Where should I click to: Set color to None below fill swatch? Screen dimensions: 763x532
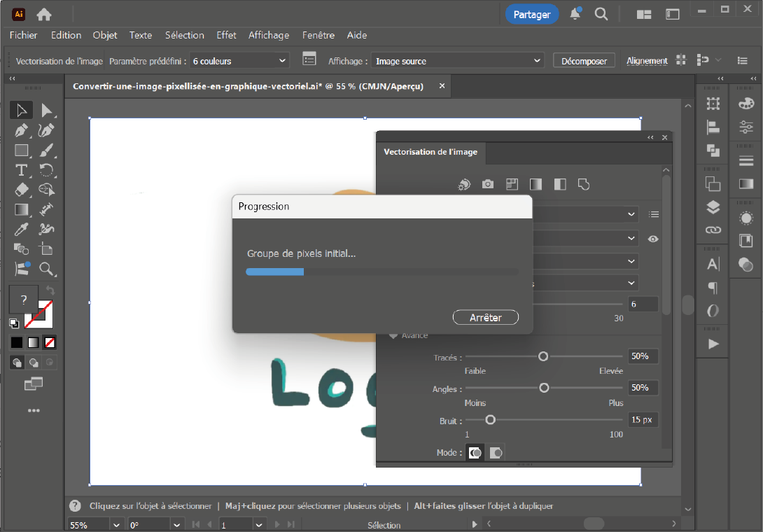(50, 343)
